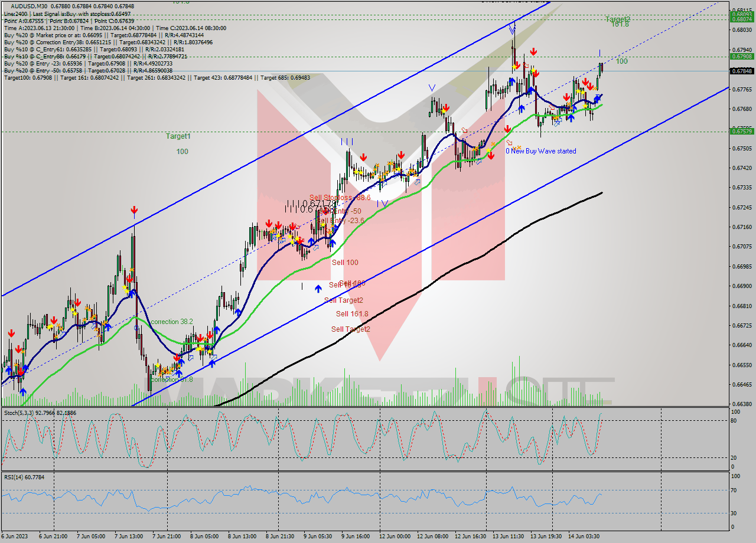Viewport: 756px width, 543px height.
Task: Click the 'correction 38.2' label
Action: pos(172,322)
